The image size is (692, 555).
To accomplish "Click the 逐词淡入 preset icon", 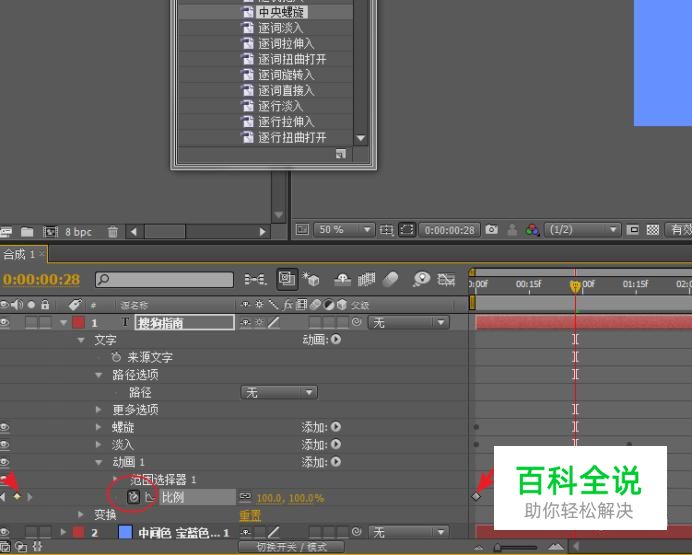I will click(247, 28).
